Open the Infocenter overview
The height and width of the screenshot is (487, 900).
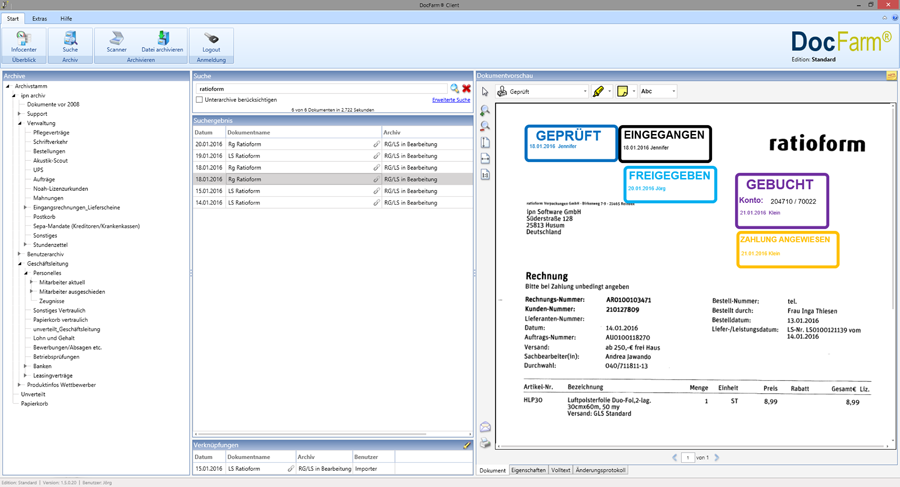(x=24, y=41)
